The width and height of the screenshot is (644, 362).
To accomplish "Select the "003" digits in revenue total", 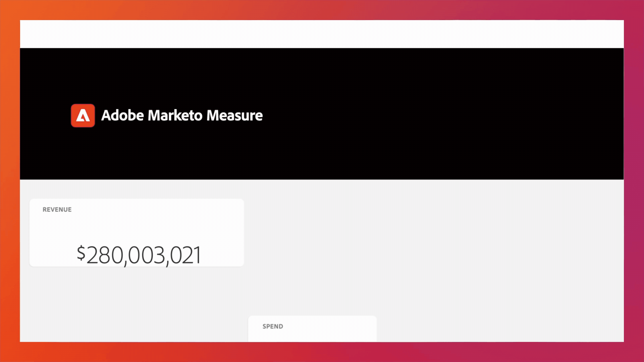I will pyautogui.click(x=147, y=255).
